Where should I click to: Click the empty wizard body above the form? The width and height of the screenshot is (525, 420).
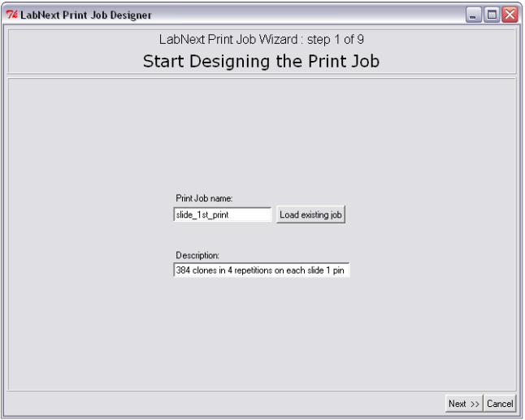(x=261, y=134)
